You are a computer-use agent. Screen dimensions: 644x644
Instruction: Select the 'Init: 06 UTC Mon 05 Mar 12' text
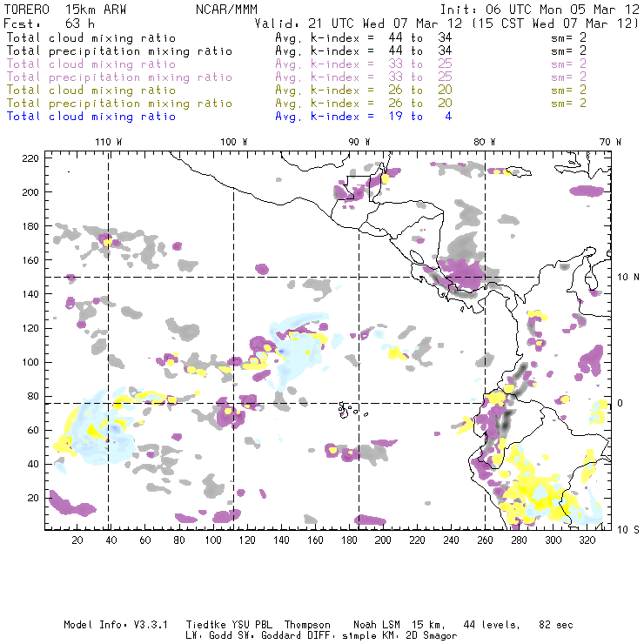540,10
